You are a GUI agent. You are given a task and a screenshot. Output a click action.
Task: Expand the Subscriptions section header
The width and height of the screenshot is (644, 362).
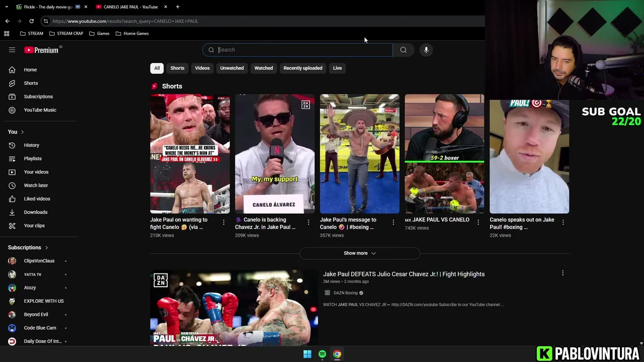tap(28, 247)
